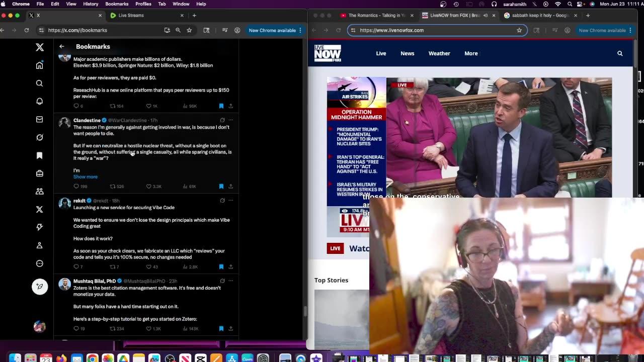Open Notifications bell in X sidebar
Image resolution: width=644 pixels, height=362 pixels.
click(x=40, y=102)
